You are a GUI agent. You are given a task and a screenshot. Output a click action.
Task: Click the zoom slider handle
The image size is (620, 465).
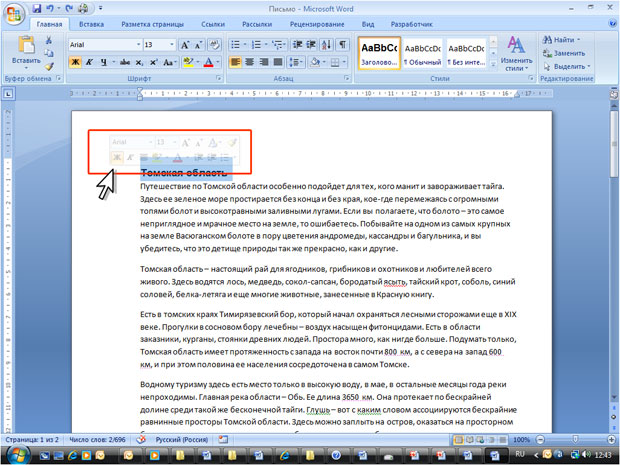tap(575, 439)
